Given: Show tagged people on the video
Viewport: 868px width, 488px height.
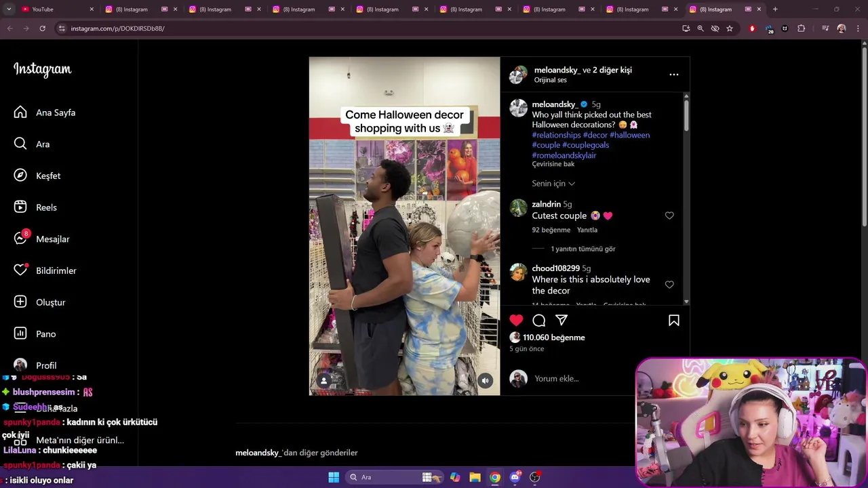Looking at the screenshot, I should 323,381.
